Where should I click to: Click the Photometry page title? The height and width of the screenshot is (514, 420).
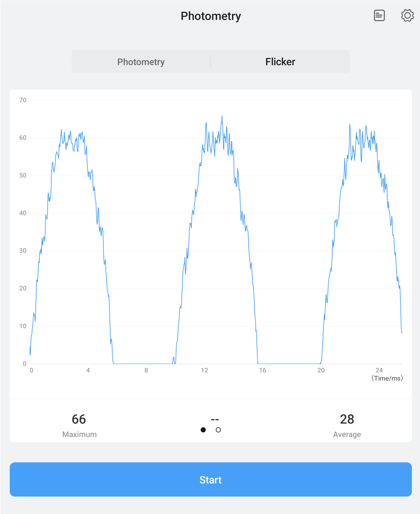[x=211, y=16]
